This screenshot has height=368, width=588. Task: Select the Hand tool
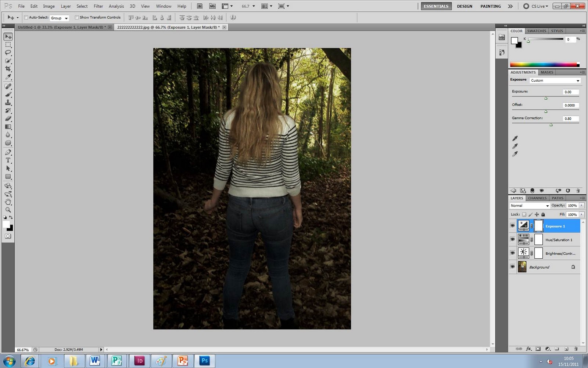(8, 202)
